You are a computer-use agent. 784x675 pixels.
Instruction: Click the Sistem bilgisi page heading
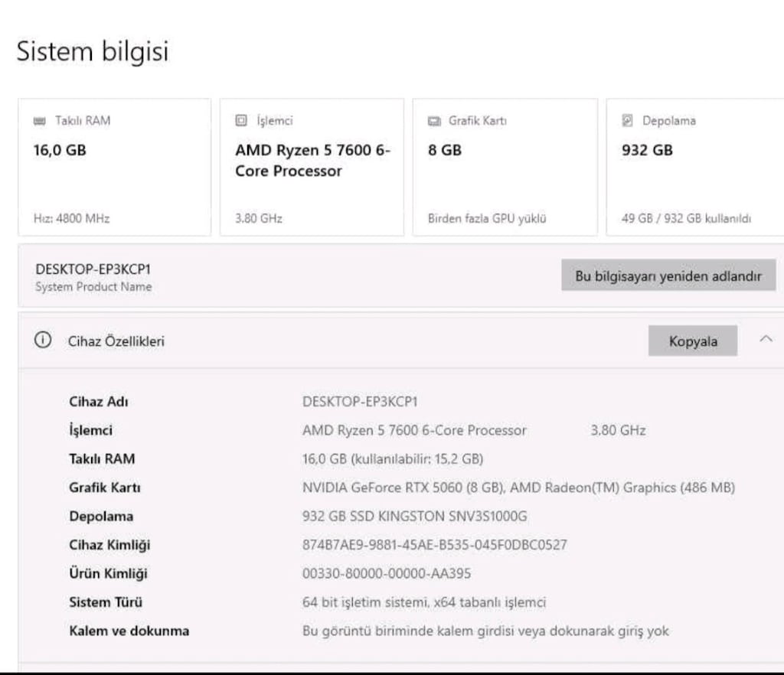(x=93, y=51)
